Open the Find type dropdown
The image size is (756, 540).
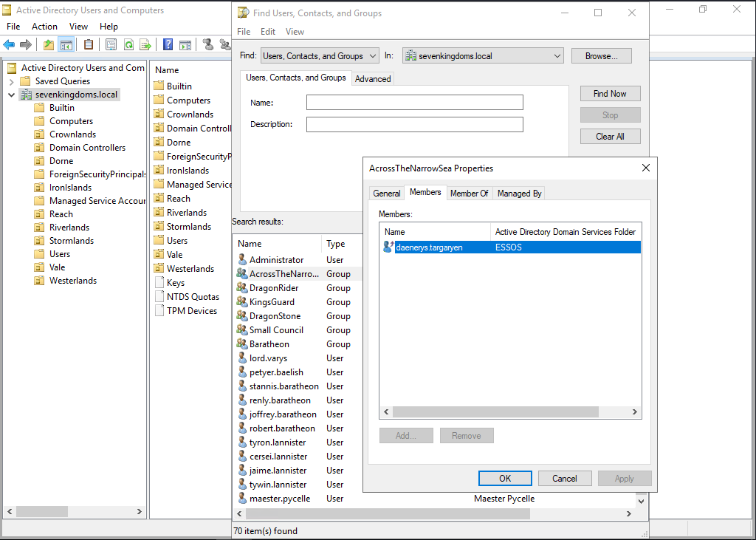[320, 56]
